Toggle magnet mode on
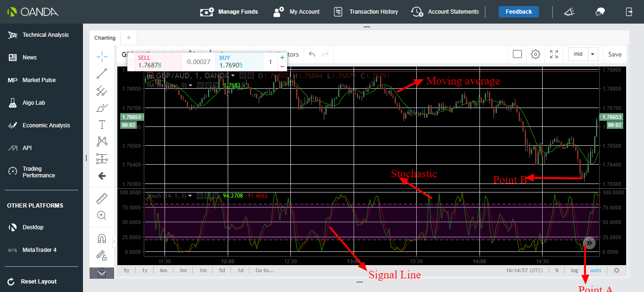Image resolution: width=644 pixels, height=292 pixels. pyautogui.click(x=102, y=238)
